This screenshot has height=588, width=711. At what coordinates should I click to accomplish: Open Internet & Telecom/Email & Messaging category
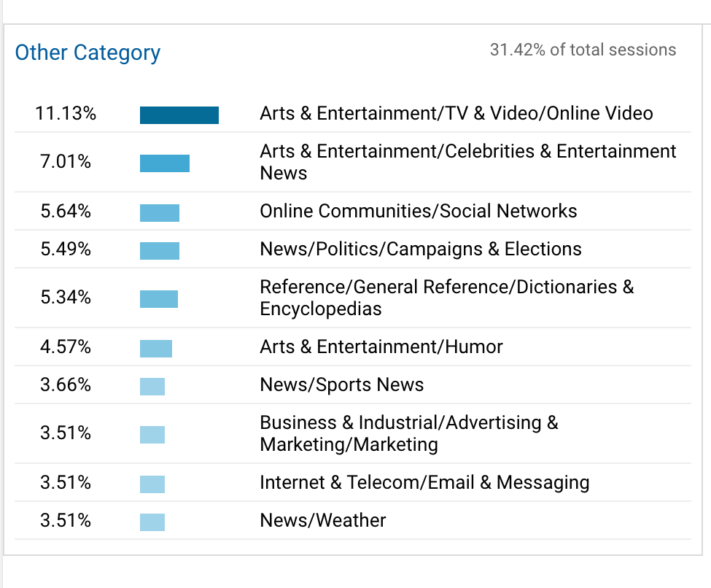(x=424, y=483)
